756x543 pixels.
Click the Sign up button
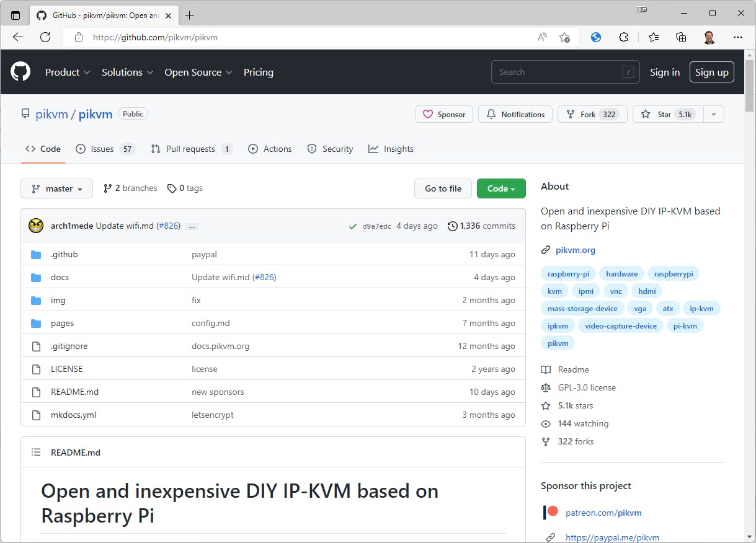[x=712, y=72]
